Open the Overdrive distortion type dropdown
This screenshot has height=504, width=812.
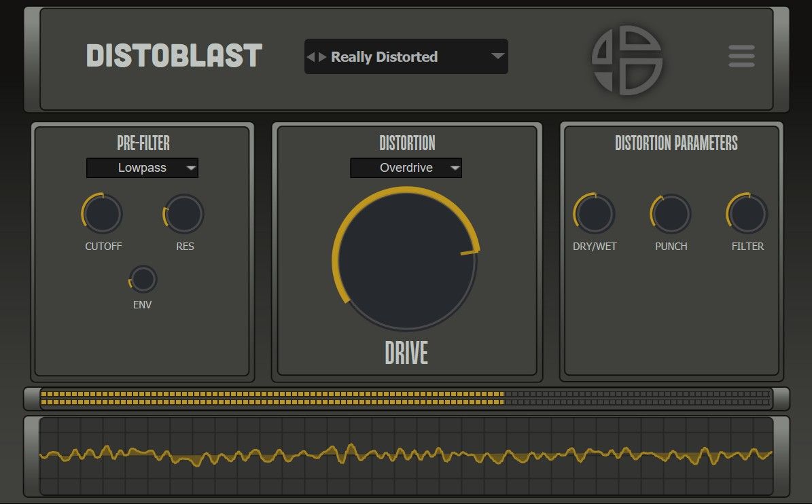point(406,168)
